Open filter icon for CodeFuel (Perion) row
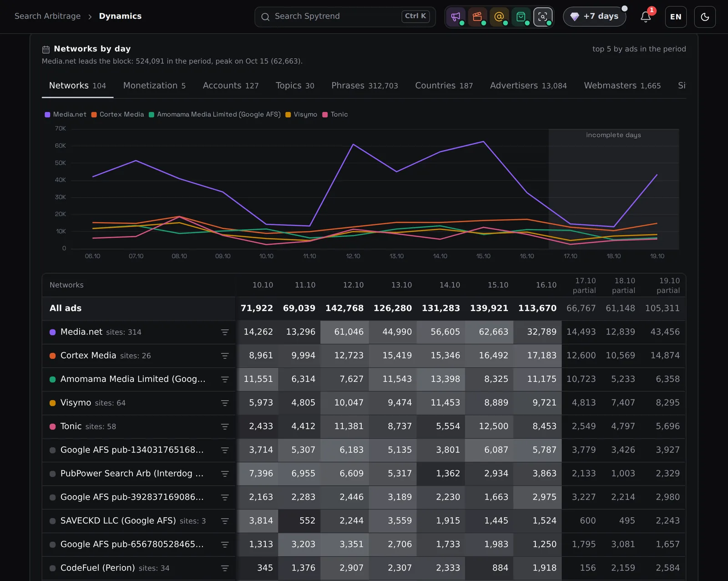Screen dimensions: 728x581 (x=225, y=568)
